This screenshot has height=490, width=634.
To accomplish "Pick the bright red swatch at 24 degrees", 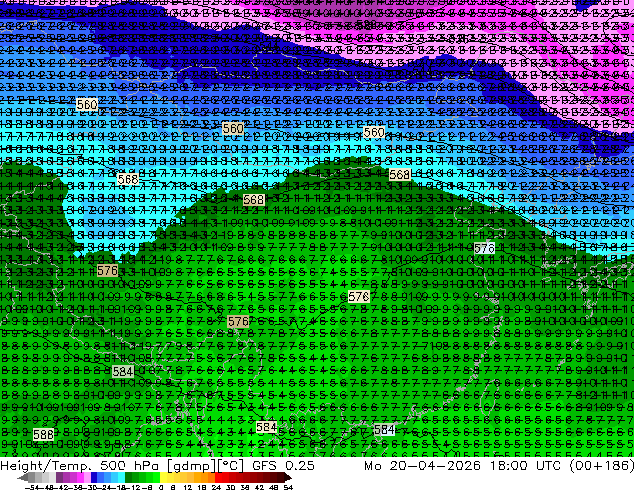I will (x=218, y=477).
